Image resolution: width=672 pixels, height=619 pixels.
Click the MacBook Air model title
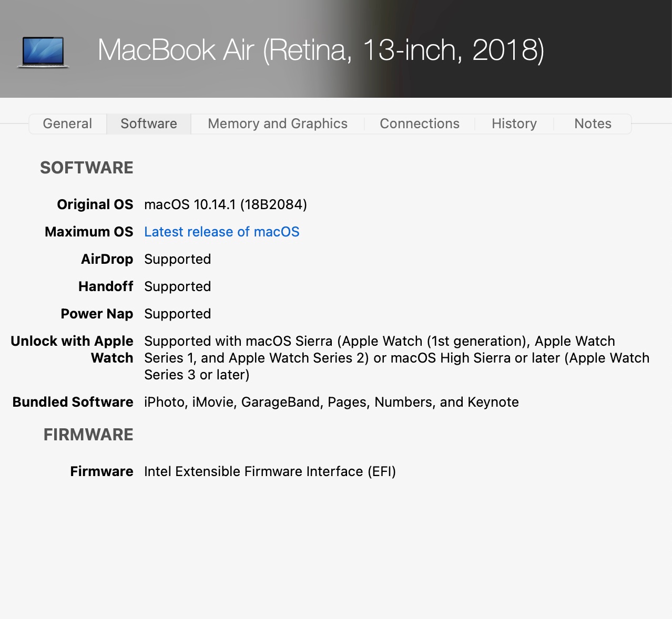click(x=321, y=50)
